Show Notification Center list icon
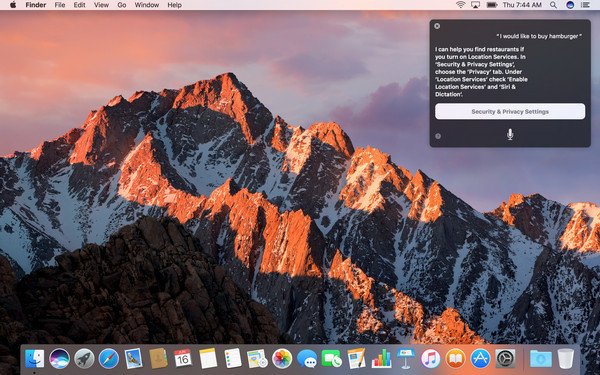The image size is (600, 375). point(585,5)
